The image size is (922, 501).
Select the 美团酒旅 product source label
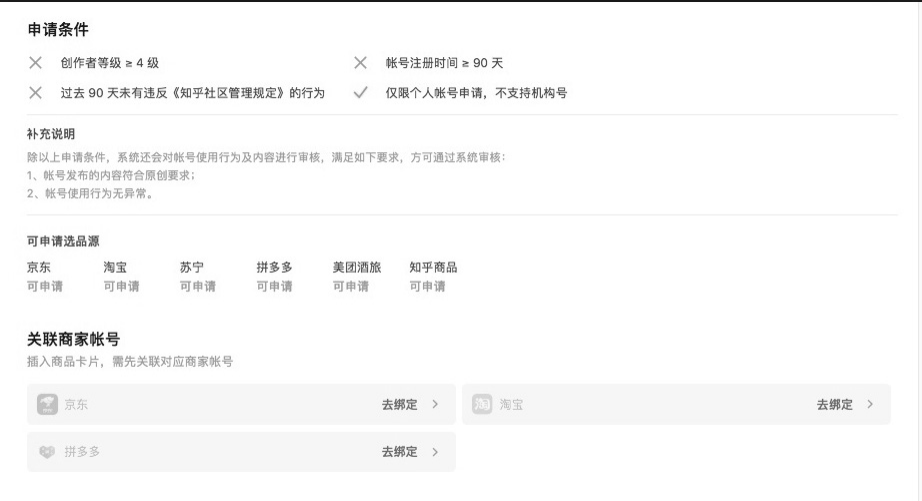click(357, 267)
